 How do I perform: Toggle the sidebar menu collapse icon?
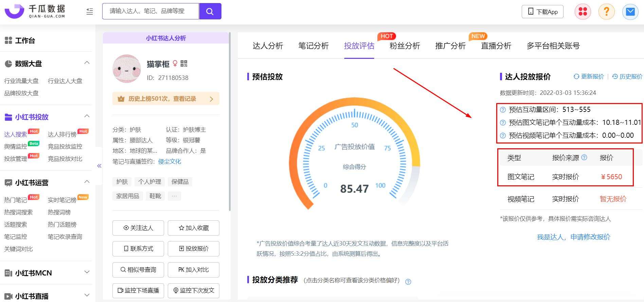pyautogui.click(x=90, y=12)
